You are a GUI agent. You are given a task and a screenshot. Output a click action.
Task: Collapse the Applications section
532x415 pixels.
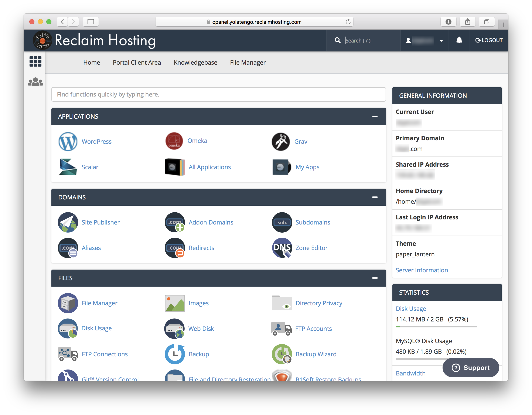point(375,117)
